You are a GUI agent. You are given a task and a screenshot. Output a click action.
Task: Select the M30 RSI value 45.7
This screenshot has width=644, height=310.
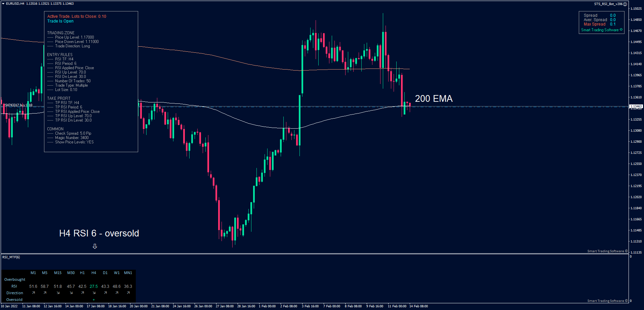[71, 286]
